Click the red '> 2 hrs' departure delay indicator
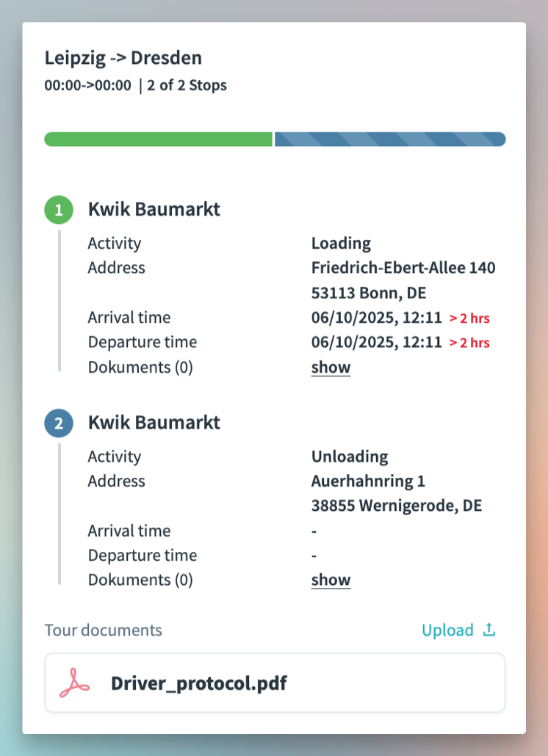 469,343
